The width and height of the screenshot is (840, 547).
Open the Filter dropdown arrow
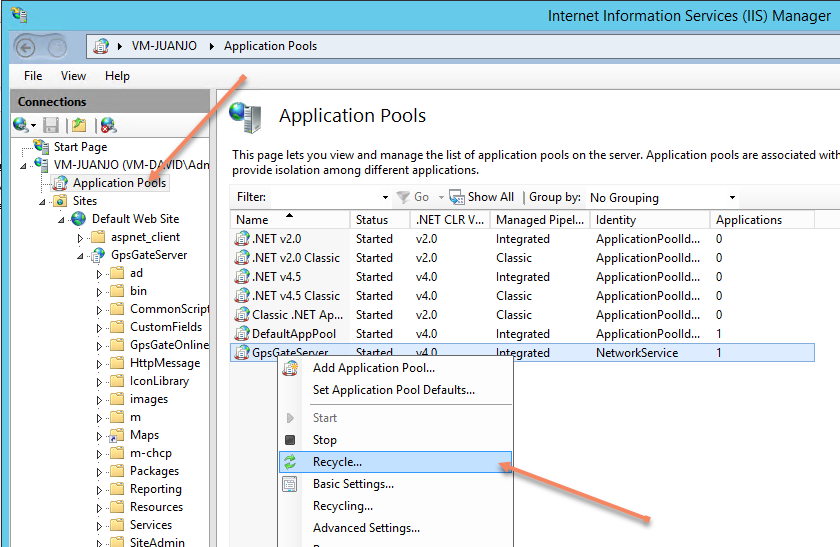pyautogui.click(x=385, y=198)
